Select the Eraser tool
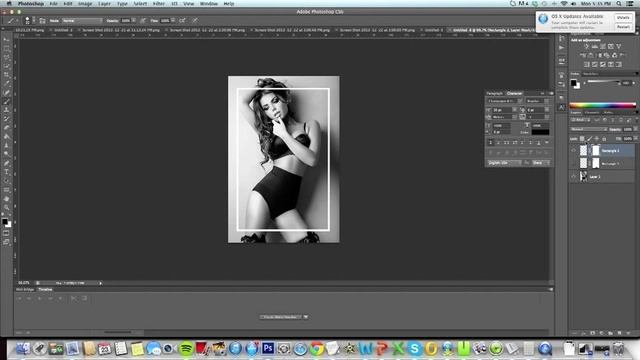 click(7, 127)
